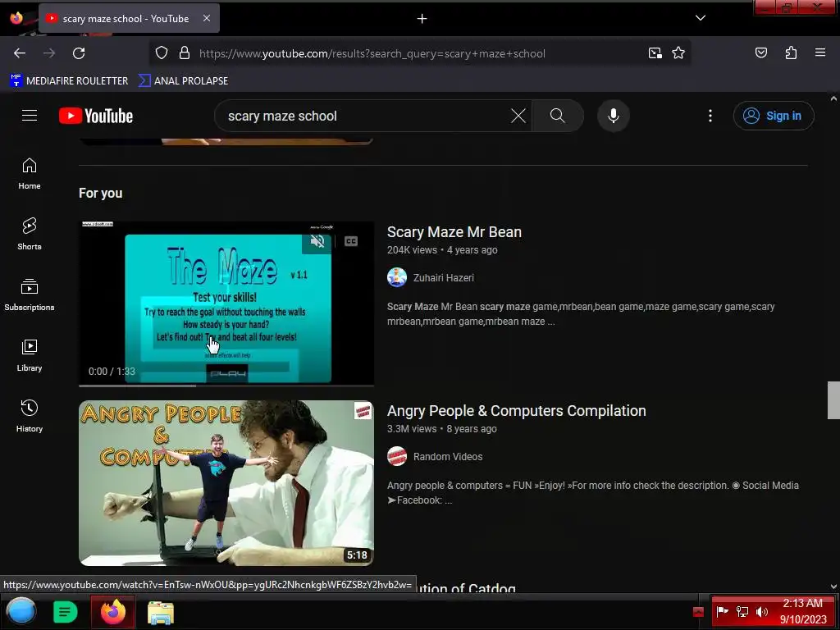Unmute the Scary Maze preview
The image size is (840, 630).
(317, 241)
